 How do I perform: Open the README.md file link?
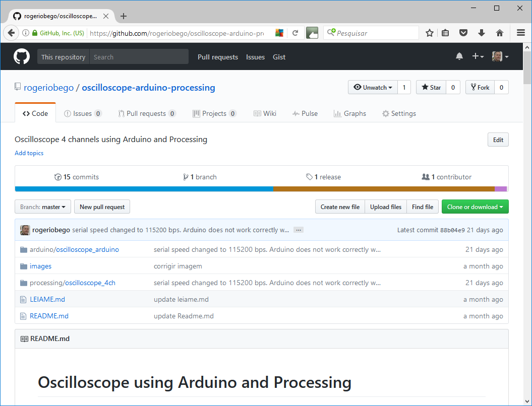pos(49,316)
